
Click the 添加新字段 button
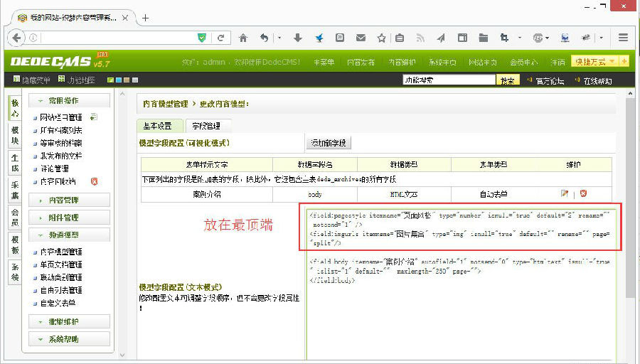coord(328,143)
